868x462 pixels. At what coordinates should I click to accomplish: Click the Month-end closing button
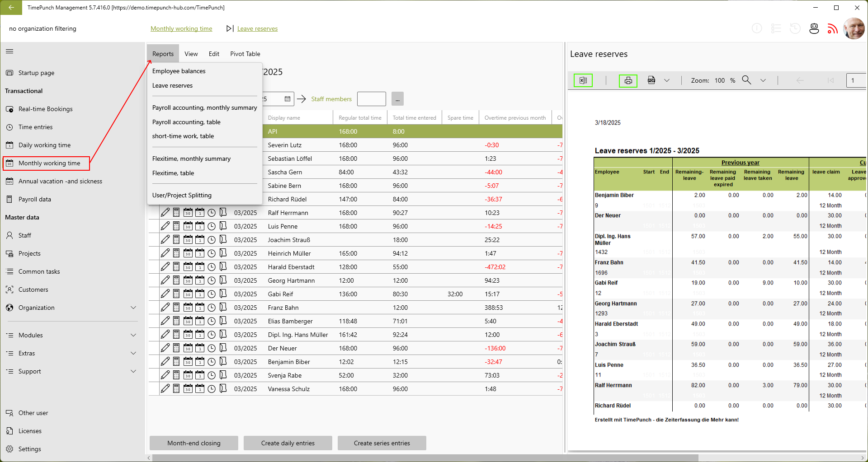coord(194,443)
